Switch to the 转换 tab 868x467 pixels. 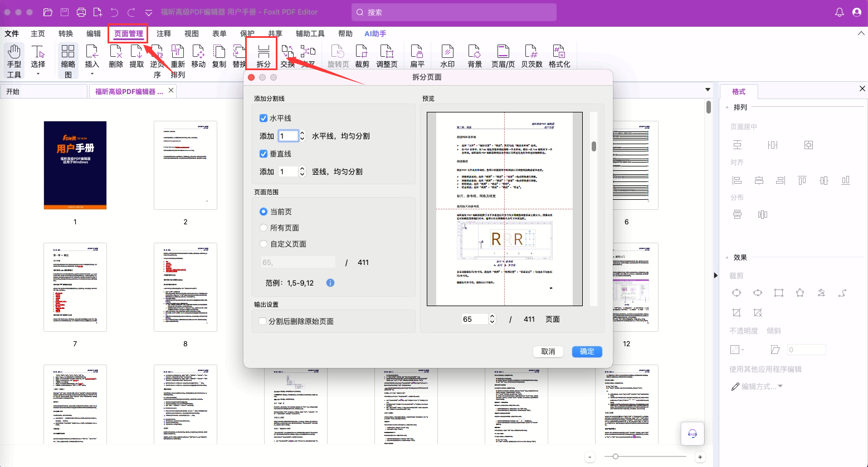[66, 33]
